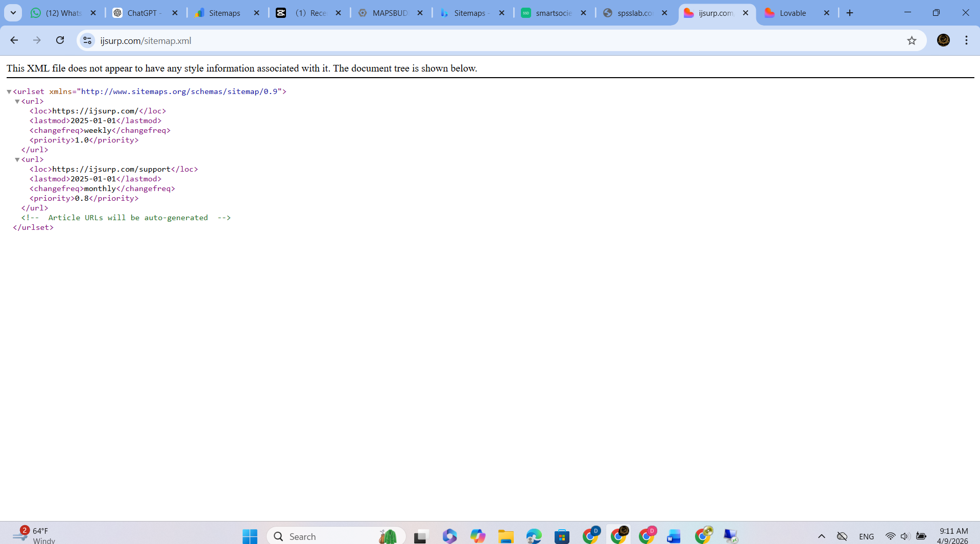Screen dimensions: 980x544
Task: Open the tab search dropdown arrow
Action: [13, 13]
